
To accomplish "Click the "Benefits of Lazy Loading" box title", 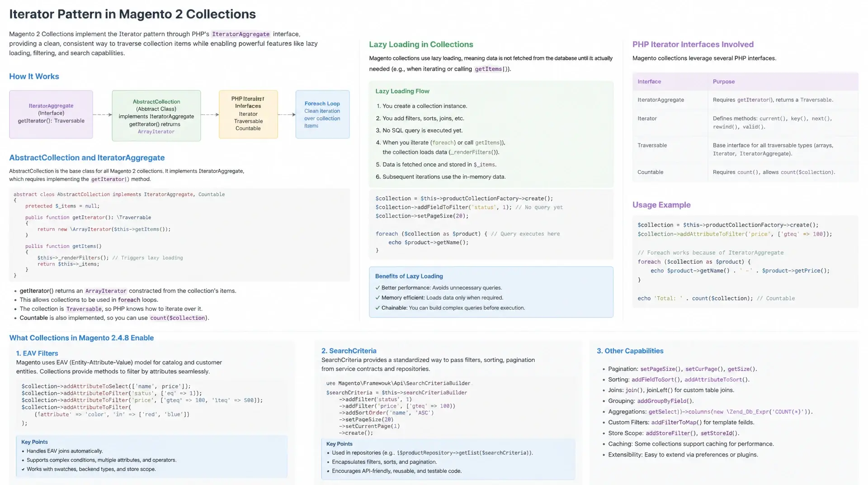I will pyautogui.click(x=409, y=276).
